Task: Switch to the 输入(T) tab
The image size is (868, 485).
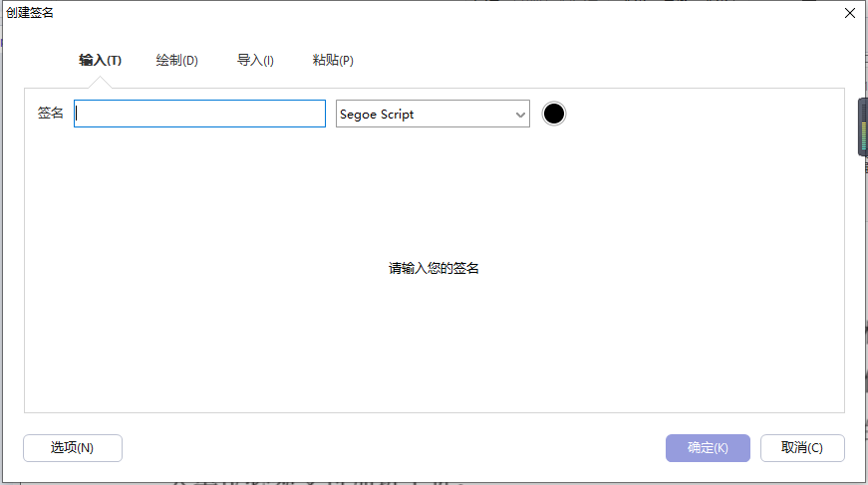Action: click(x=100, y=61)
